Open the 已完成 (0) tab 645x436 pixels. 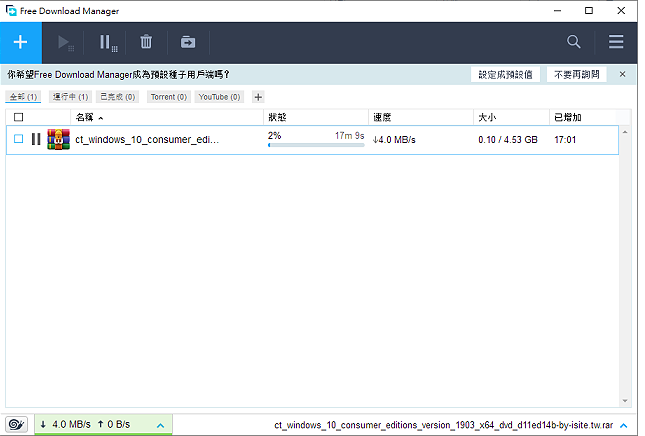pyautogui.click(x=118, y=97)
